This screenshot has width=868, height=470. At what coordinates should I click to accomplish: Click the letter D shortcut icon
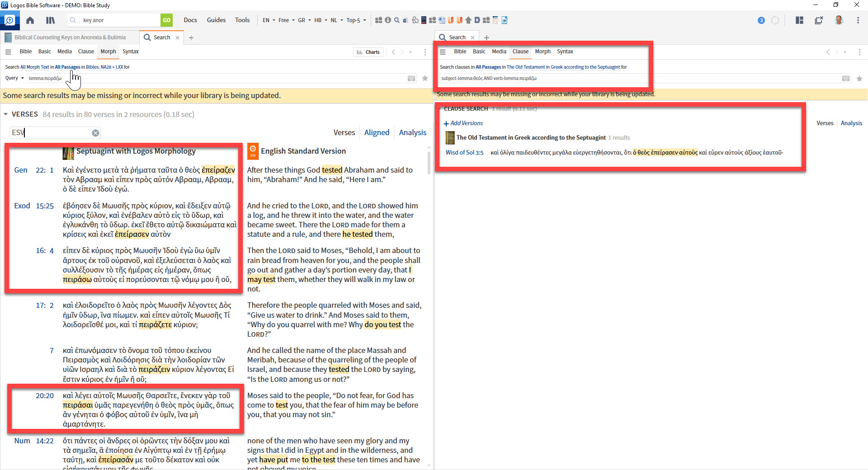[x=477, y=20]
